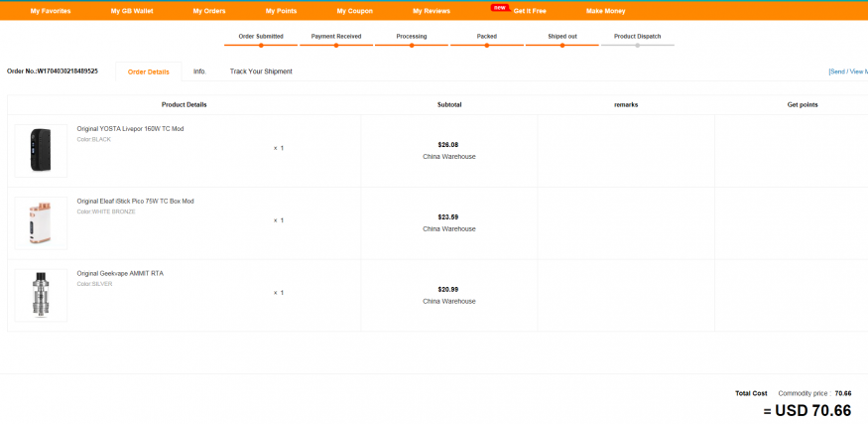
Task: Click the Shiped out progress marker
Action: click(562, 45)
